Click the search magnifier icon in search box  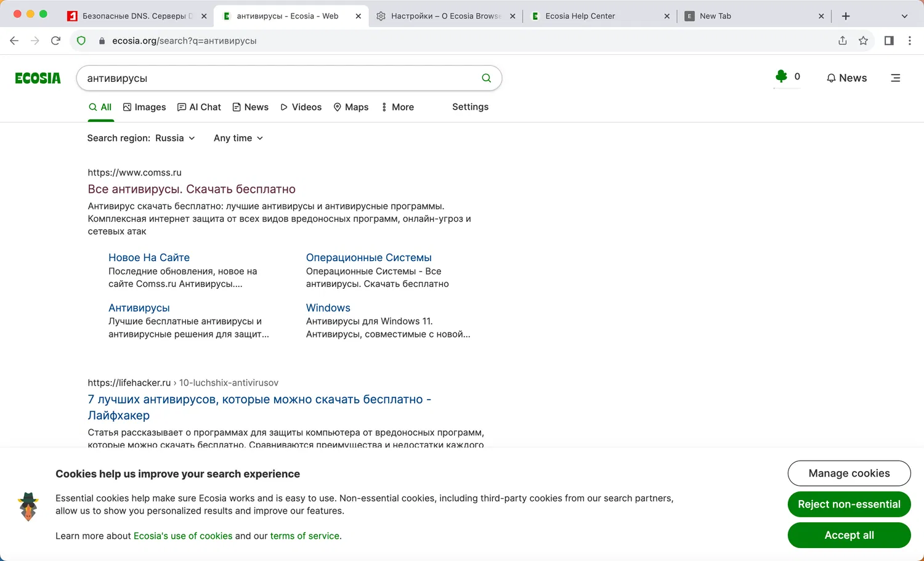486,78
